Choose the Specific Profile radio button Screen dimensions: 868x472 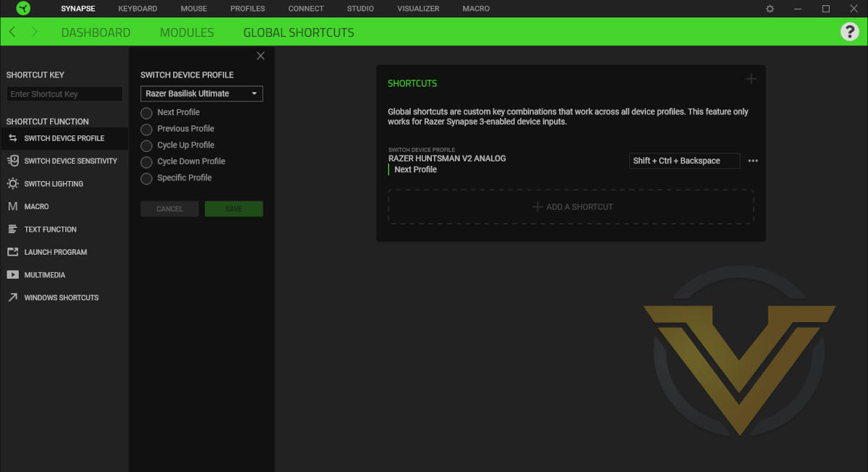(x=146, y=178)
